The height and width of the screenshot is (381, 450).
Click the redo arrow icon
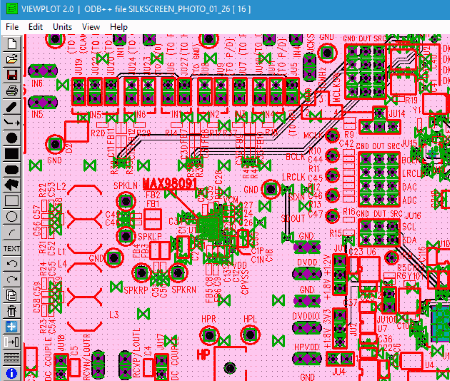pyautogui.click(x=12, y=279)
